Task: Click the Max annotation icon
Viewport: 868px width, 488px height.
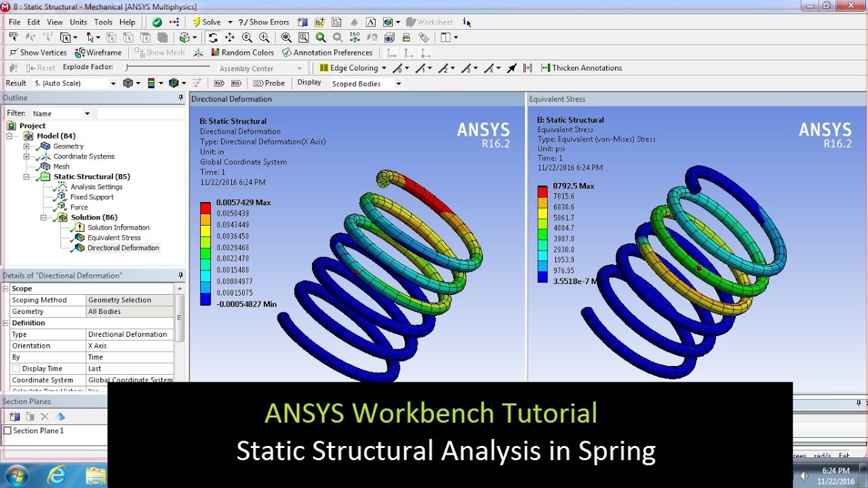Action: point(218,83)
